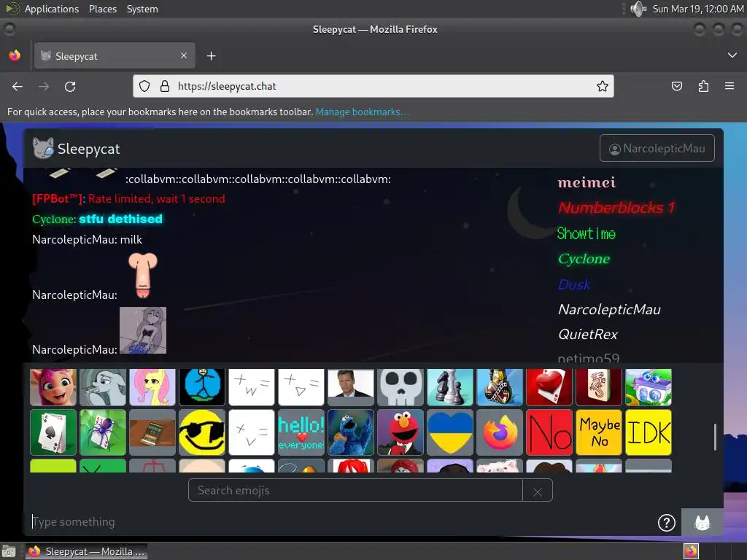The image size is (747, 560).
Task: Open Manage bookmarks link
Action: tap(362, 112)
